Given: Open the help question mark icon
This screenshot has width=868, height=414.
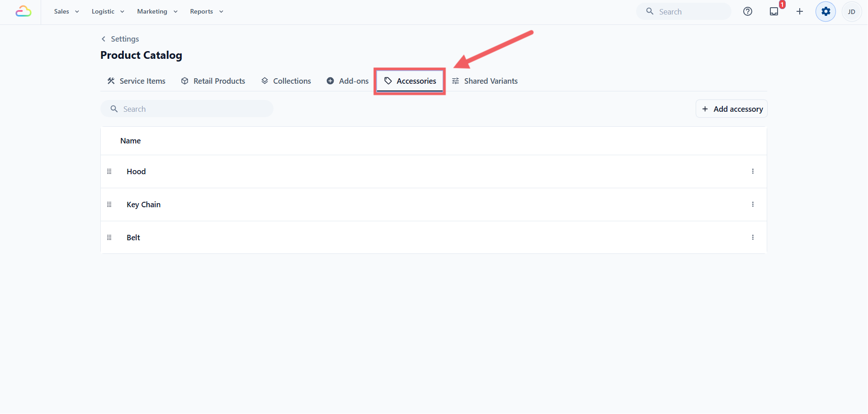Looking at the screenshot, I should [748, 11].
